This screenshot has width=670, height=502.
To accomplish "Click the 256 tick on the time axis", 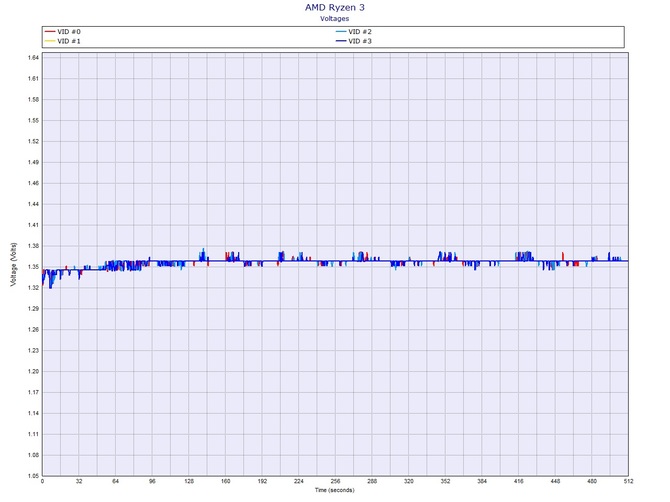I will click(x=335, y=482).
